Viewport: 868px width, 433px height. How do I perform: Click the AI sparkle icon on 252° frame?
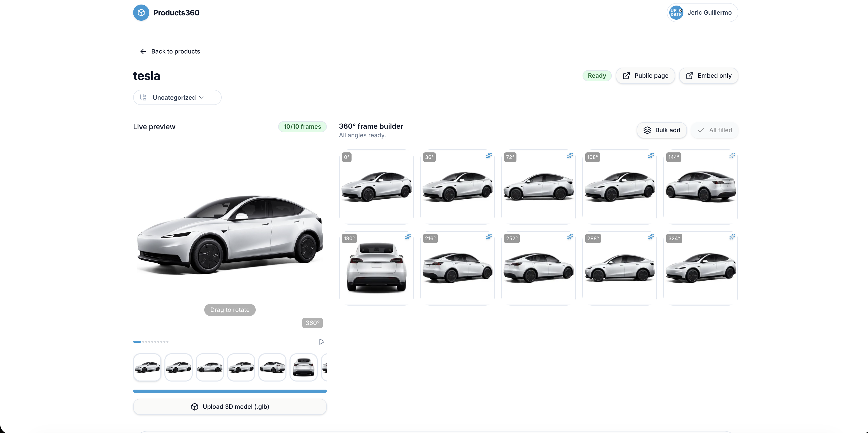[570, 237]
